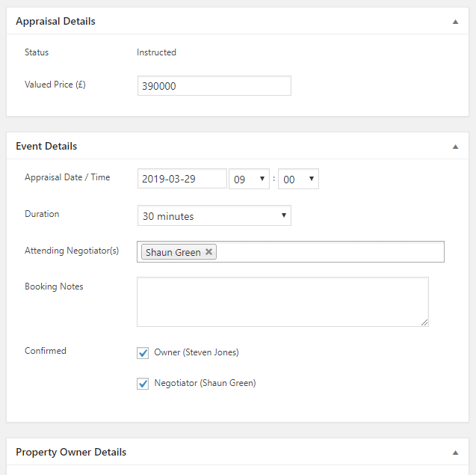This screenshot has height=475, width=476.
Task: Click the appraisal date field
Action: [x=182, y=179]
